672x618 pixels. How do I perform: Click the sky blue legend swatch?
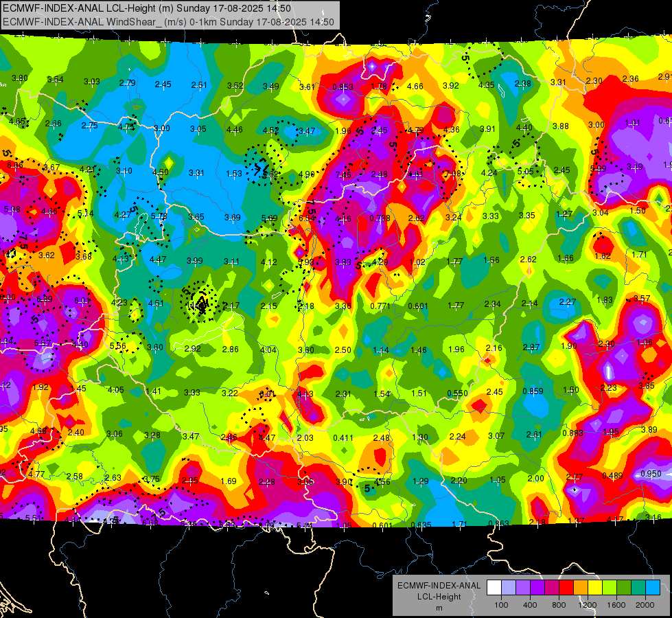pyautogui.click(x=653, y=588)
